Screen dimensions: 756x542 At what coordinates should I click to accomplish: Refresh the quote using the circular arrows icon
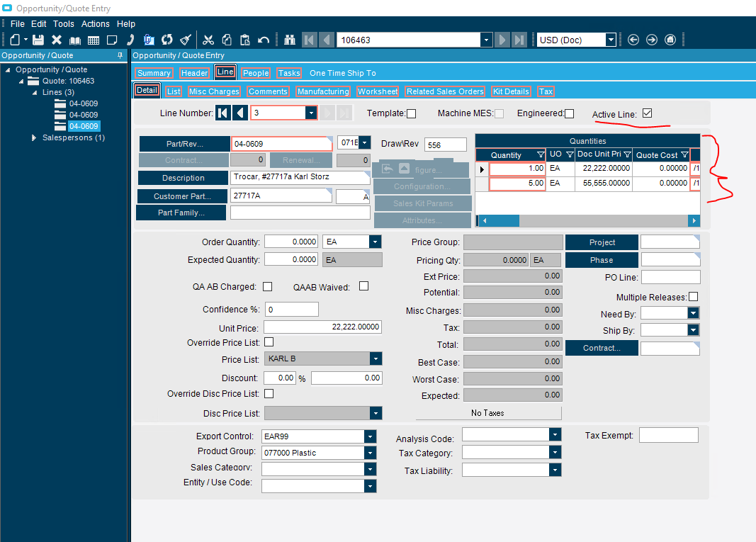pyautogui.click(x=167, y=40)
